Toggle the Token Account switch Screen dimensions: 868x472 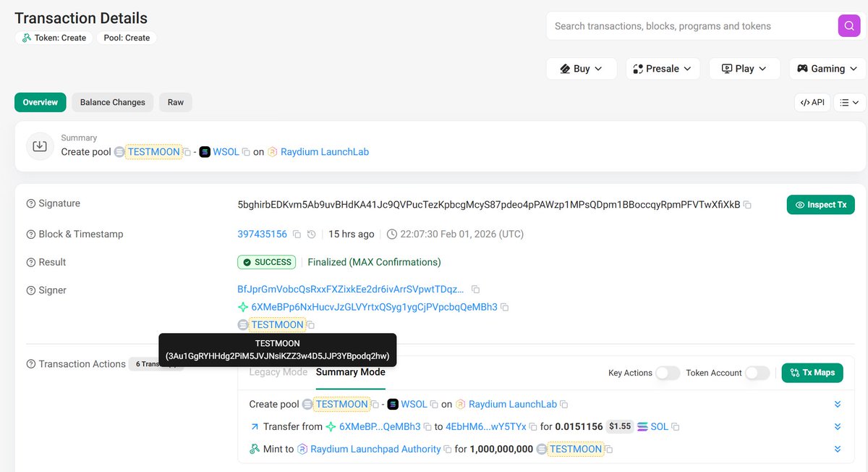pos(757,373)
